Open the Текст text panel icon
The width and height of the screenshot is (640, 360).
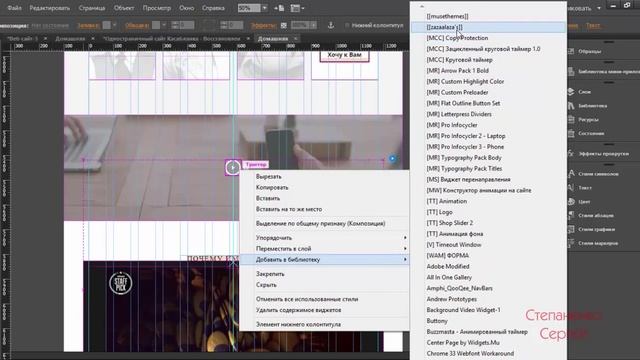[x=571, y=187]
